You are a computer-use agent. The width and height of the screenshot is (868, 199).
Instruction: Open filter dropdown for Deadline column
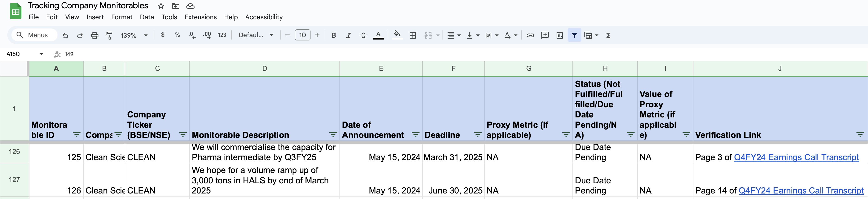pyautogui.click(x=477, y=135)
